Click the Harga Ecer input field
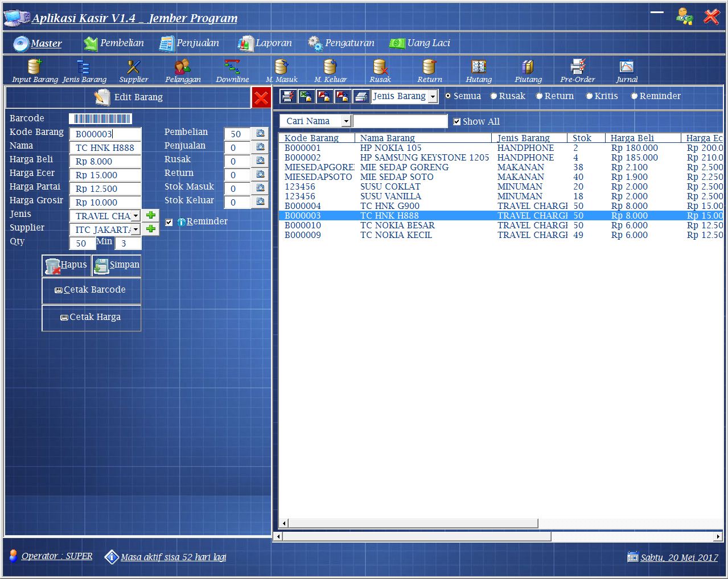Image resolution: width=728 pixels, height=579 pixels. click(105, 175)
